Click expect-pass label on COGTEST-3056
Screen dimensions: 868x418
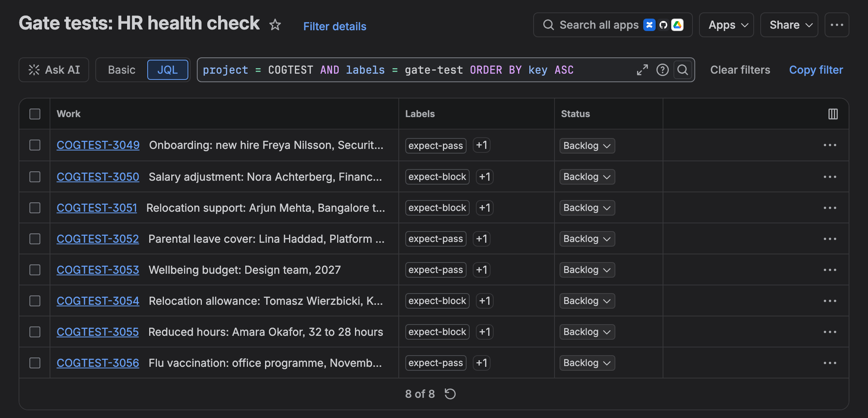coord(436,363)
